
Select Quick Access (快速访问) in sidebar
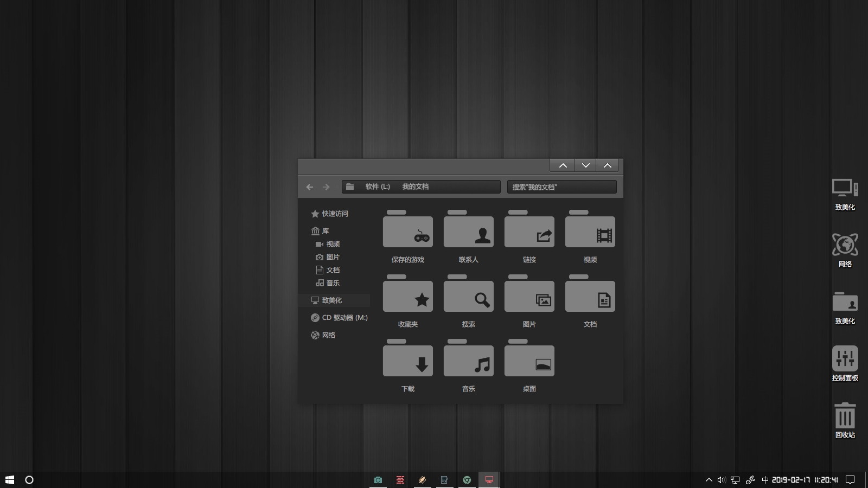[x=335, y=214]
